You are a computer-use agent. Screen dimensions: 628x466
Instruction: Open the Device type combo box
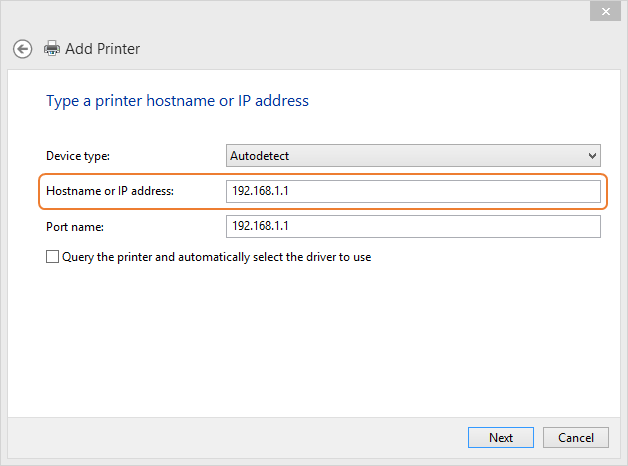coord(413,156)
